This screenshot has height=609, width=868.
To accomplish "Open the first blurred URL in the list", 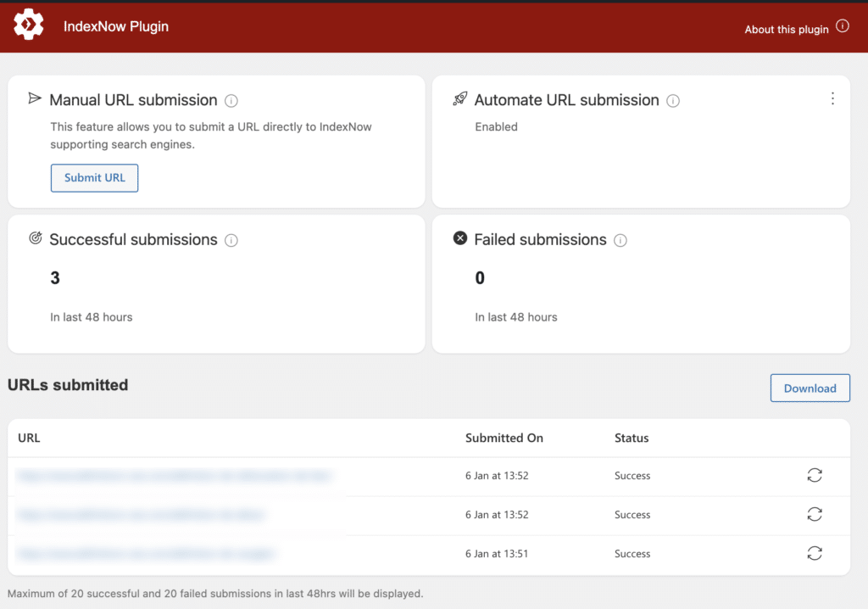I will (x=174, y=476).
